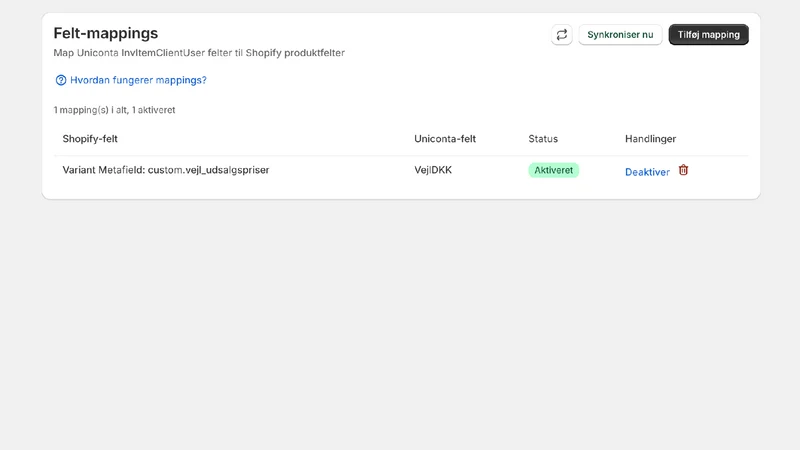Click the '1 mapping(s) i alt, 1 aktiveret' summary
The height and width of the screenshot is (450, 800).
[114, 110]
